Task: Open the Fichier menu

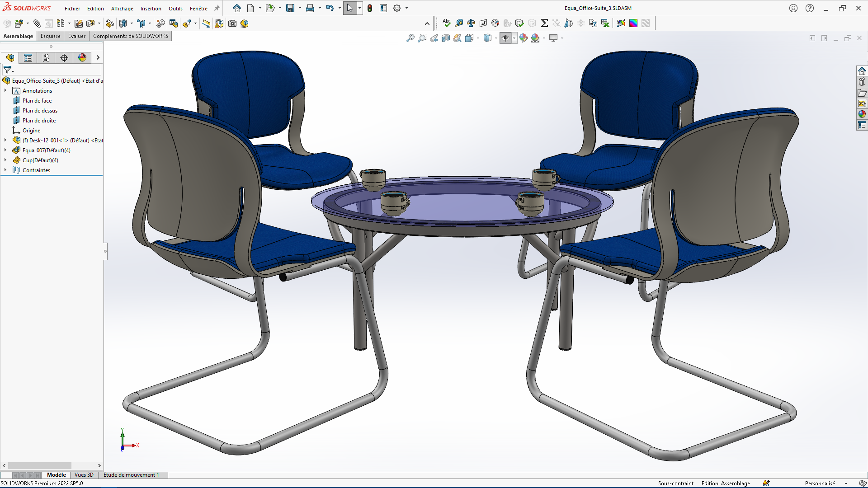Action: pos(72,9)
